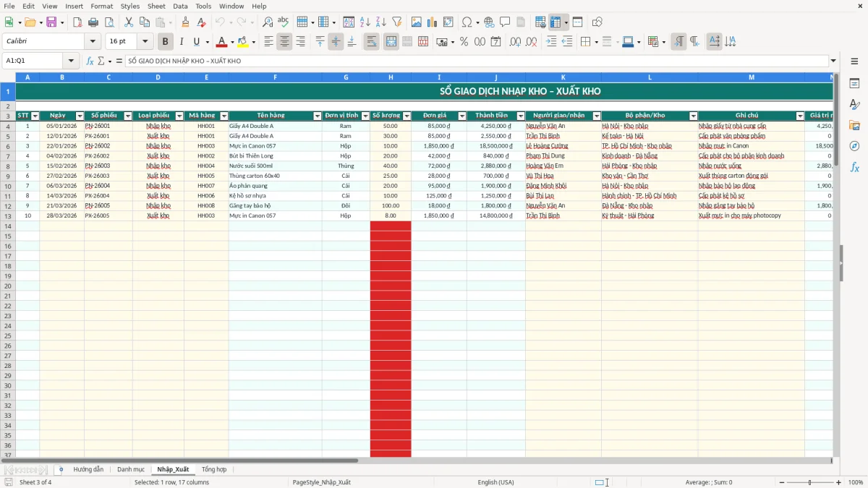This screenshot has height=488, width=868.
Task: Open the filter dropdown on Ngày column
Action: [80, 116]
